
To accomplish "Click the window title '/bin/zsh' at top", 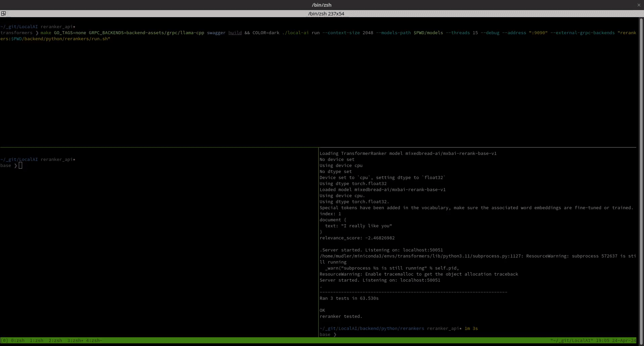I will (x=321, y=5).
